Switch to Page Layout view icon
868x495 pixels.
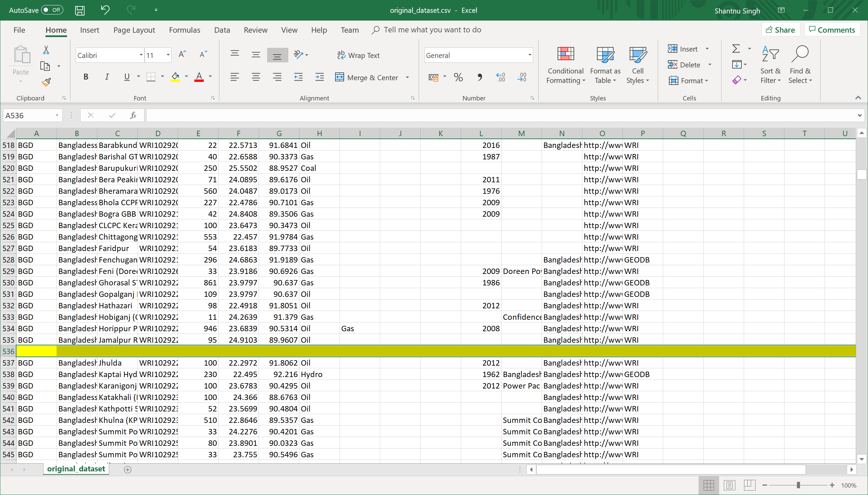729,485
